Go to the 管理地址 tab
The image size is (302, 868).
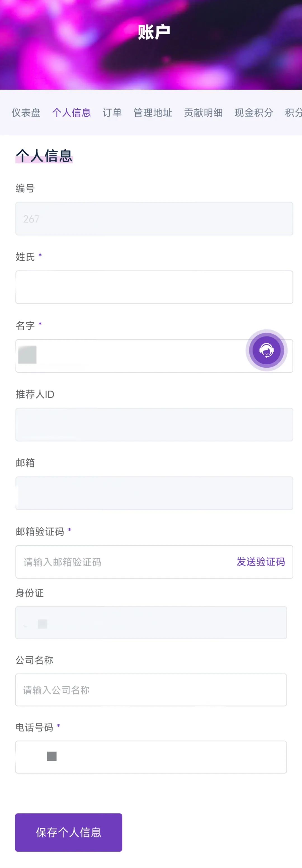[153, 113]
